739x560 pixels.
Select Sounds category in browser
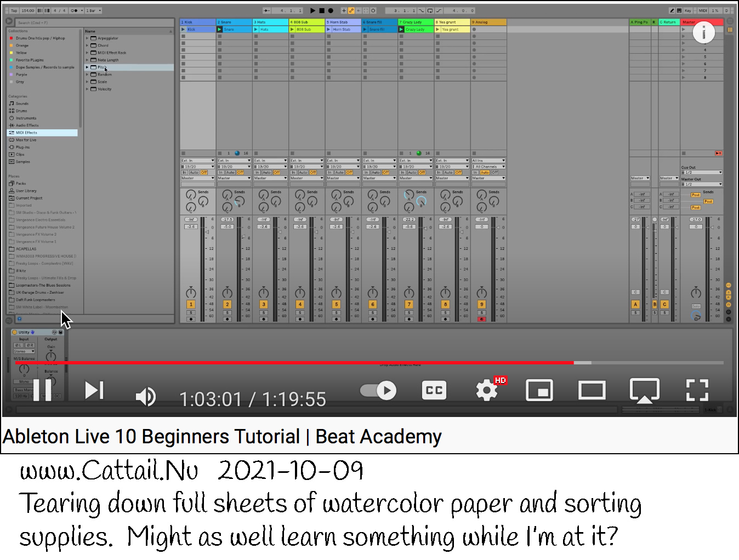22,104
